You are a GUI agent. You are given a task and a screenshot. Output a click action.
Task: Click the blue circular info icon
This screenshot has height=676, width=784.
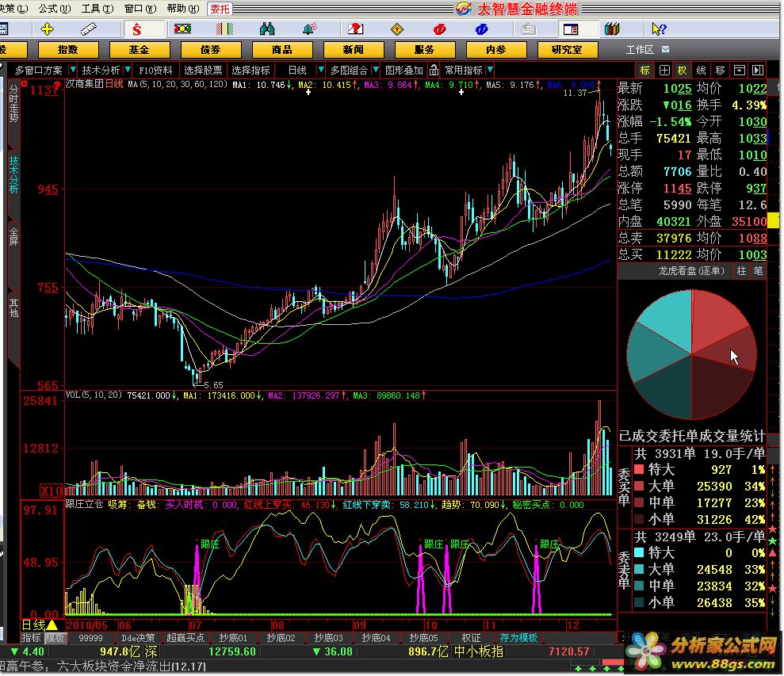[x=481, y=29]
